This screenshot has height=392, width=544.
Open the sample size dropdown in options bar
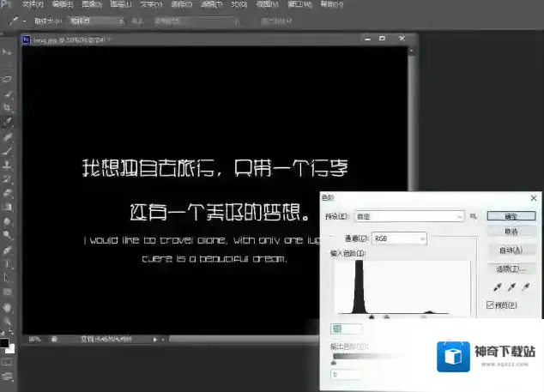pyautogui.click(x=96, y=20)
